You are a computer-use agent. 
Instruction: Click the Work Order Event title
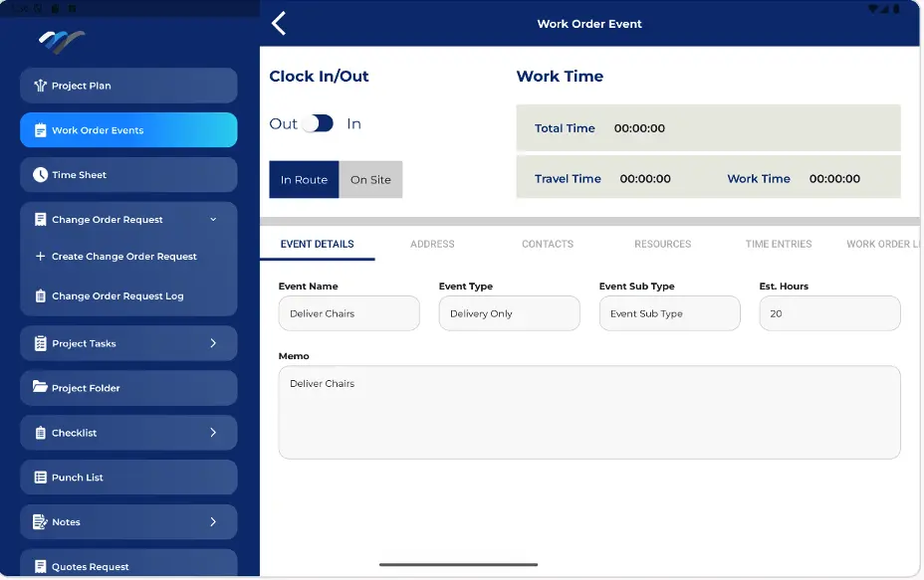(589, 24)
